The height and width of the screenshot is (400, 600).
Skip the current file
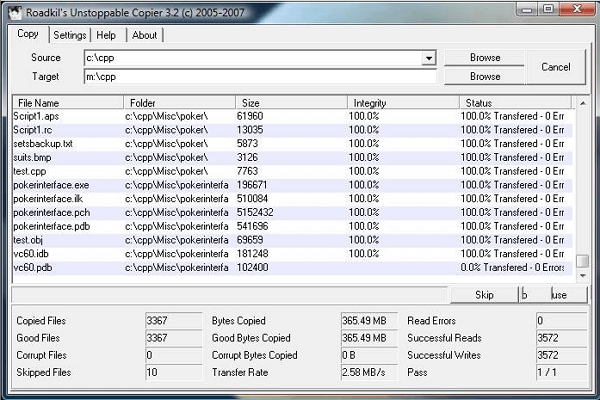[484, 295]
